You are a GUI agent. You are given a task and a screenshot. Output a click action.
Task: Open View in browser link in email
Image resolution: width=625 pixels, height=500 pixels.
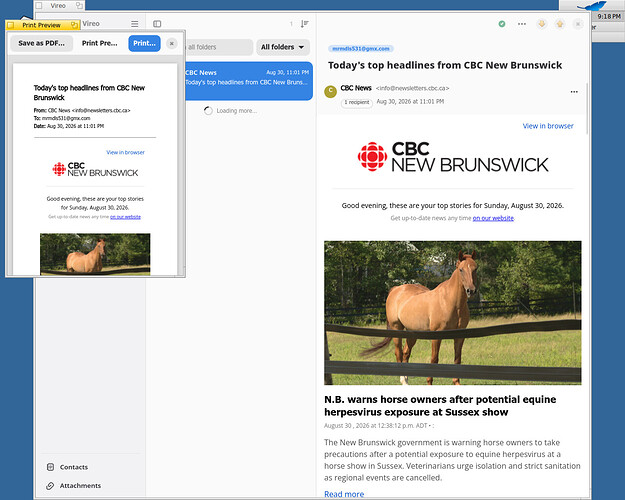[x=548, y=126]
